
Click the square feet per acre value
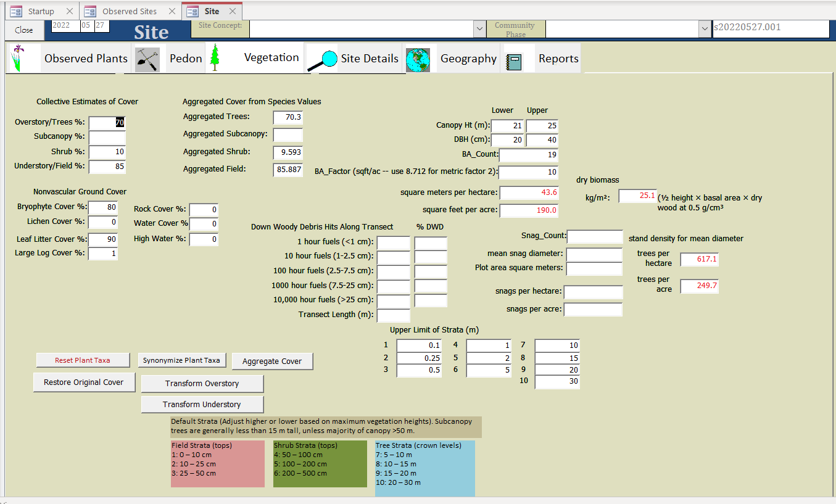pyautogui.click(x=529, y=211)
